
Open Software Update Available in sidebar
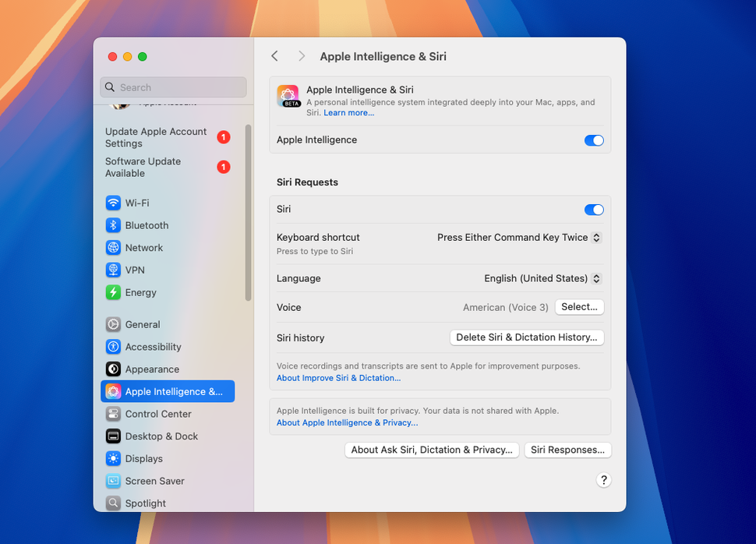143,167
